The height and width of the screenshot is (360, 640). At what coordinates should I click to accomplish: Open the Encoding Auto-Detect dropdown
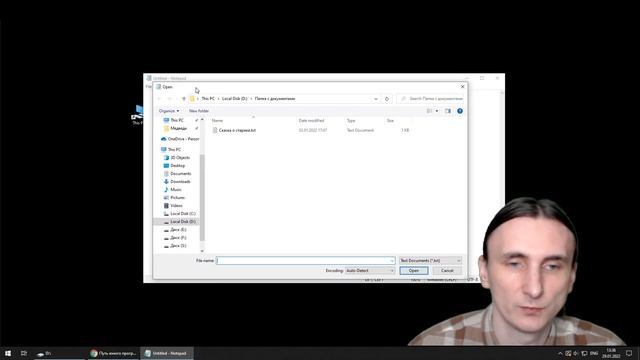pyautogui.click(x=370, y=271)
